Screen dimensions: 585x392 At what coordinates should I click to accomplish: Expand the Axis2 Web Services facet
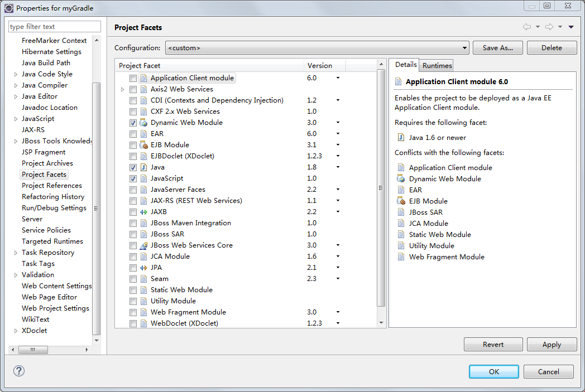click(122, 89)
